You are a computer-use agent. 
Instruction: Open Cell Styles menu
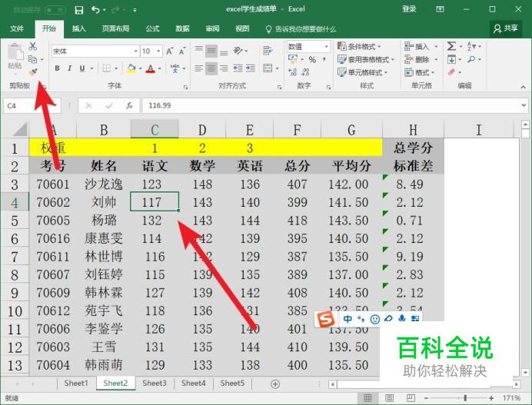point(362,72)
